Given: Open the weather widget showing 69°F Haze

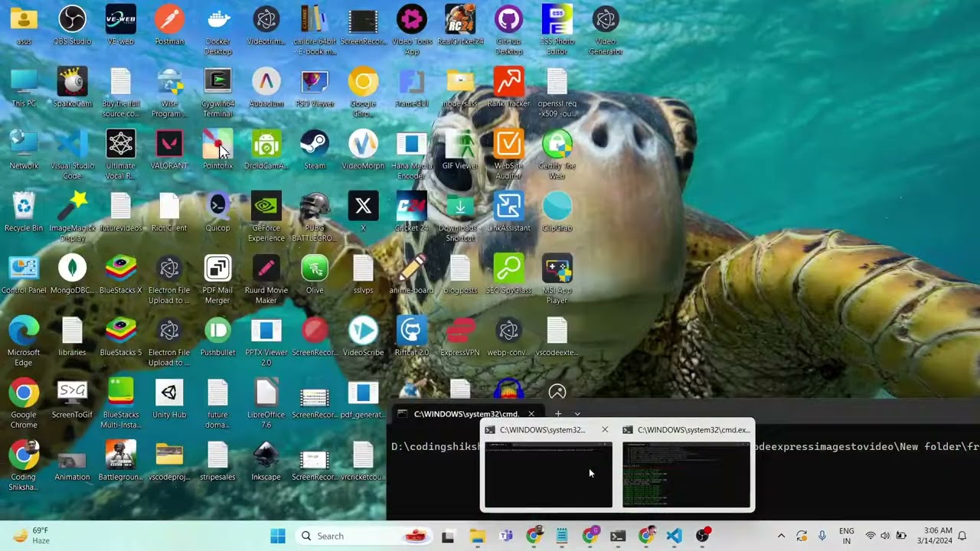Looking at the screenshot, I should (32, 536).
